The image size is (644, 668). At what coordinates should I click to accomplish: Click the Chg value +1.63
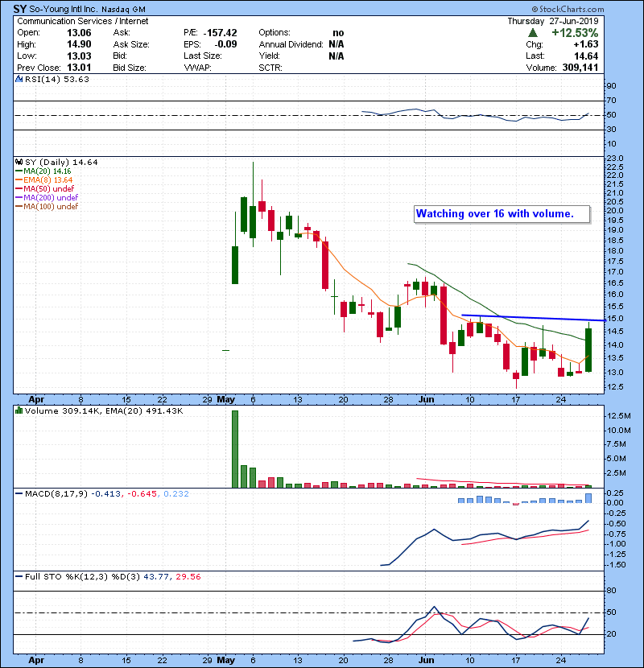[585, 44]
